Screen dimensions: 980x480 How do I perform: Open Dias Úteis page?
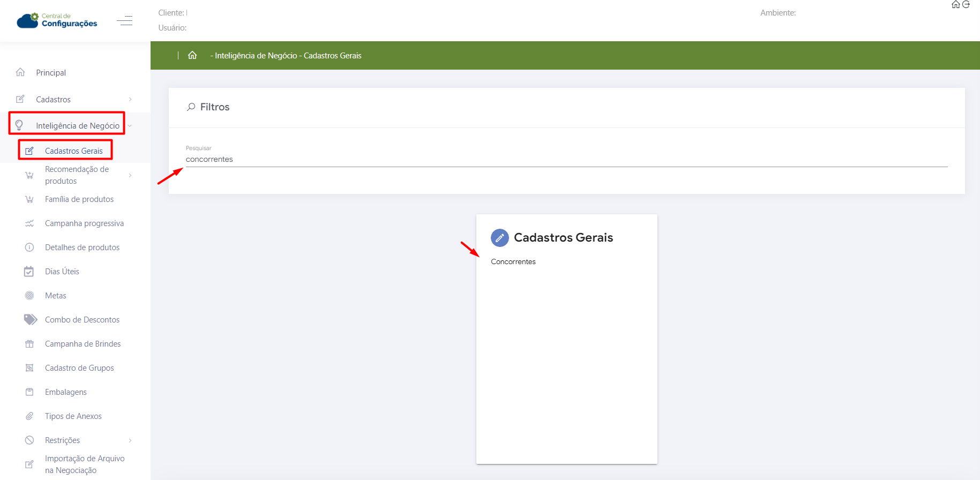tap(62, 272)
